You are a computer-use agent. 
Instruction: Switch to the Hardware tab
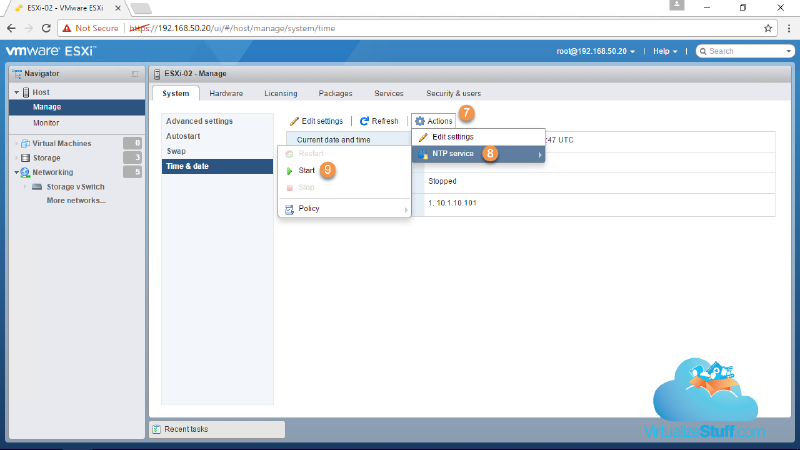click(226, 93)
